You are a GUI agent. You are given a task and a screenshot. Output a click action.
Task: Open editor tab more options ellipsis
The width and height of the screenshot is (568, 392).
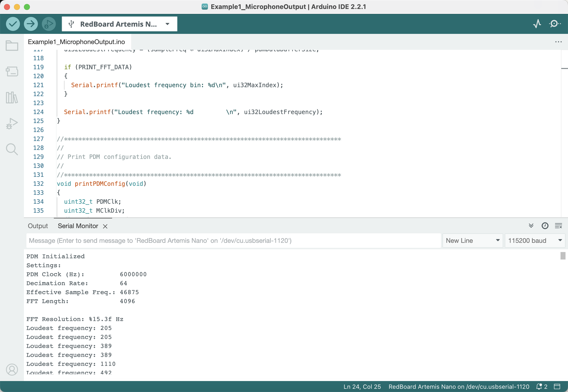click(x=558, y=42)
